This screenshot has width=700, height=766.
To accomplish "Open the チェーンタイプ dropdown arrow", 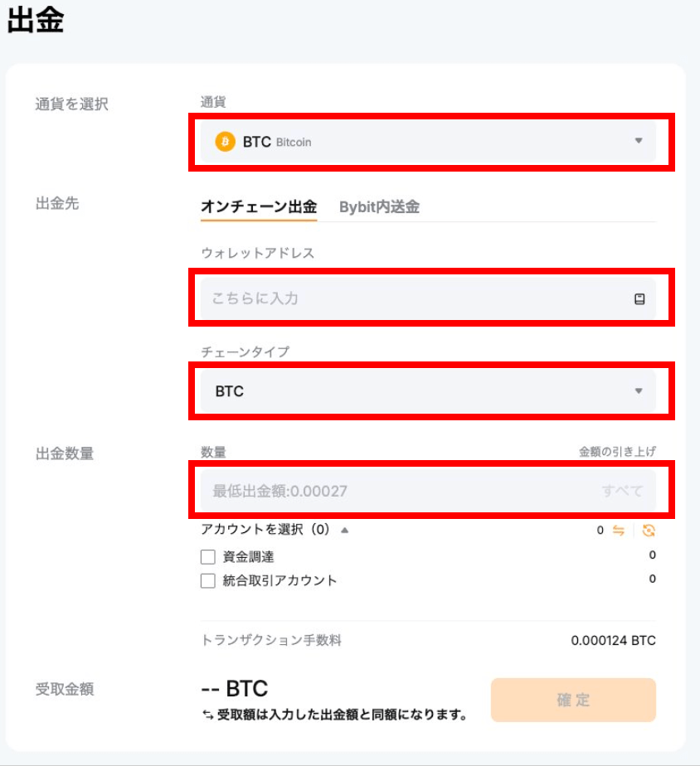I will pyautogui.click(x=639, y=390).
